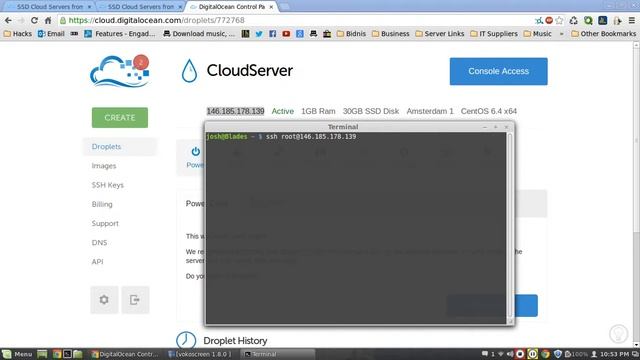
Task: Open the Hacks bookmarks folder
Action: click(18, 34)
